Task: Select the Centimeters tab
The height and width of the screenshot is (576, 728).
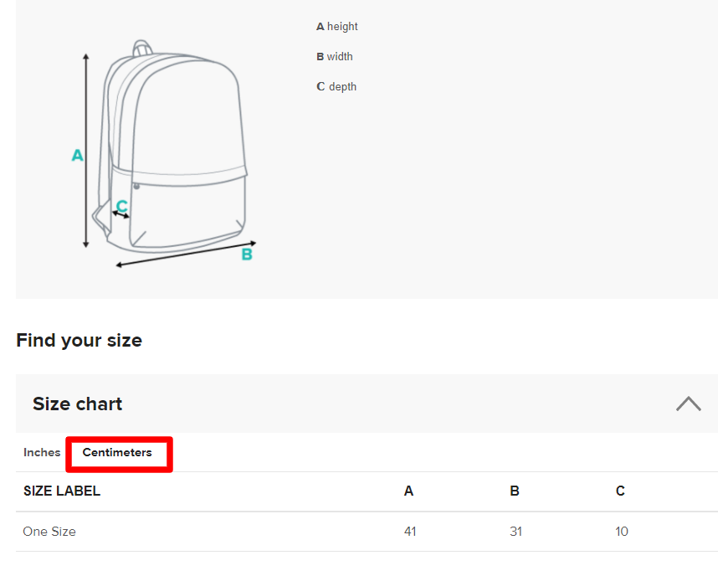Action: (117, 452)
